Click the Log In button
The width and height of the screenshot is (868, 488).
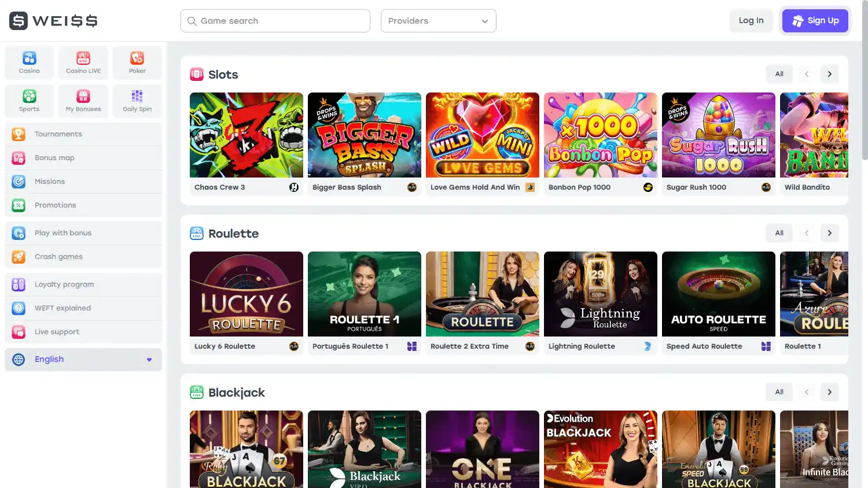point(751,21)
